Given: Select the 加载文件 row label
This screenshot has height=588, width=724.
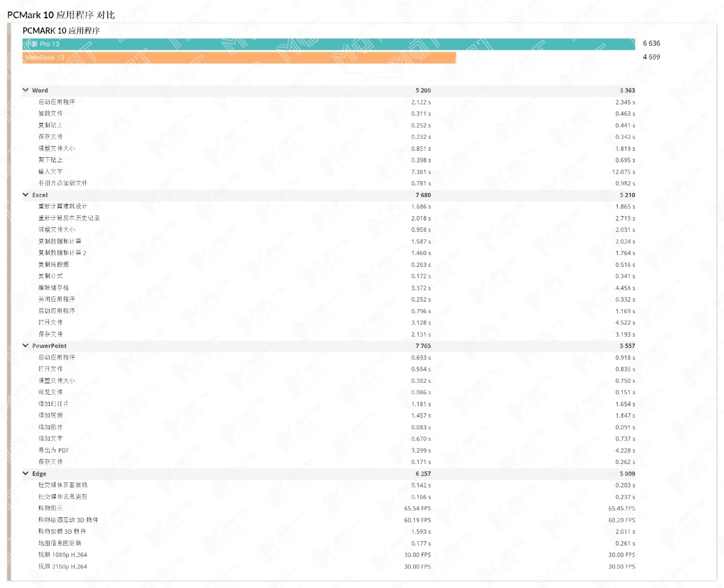Looking at the screenshot, I should (50, 114).
